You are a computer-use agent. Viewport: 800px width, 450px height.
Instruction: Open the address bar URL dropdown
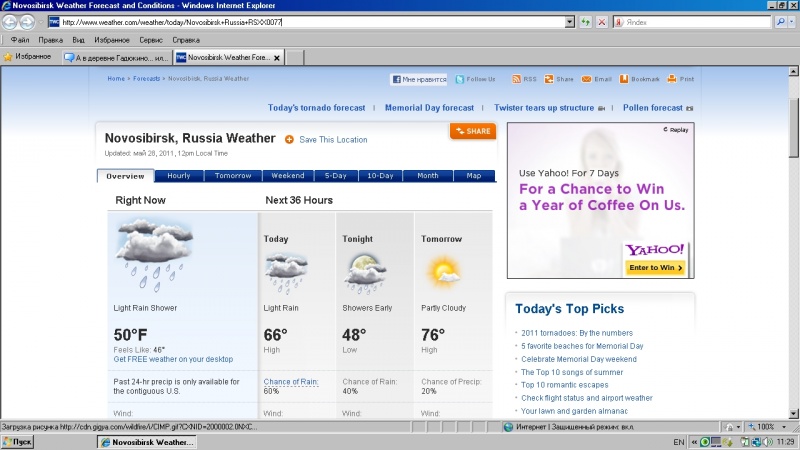[569, 21]
